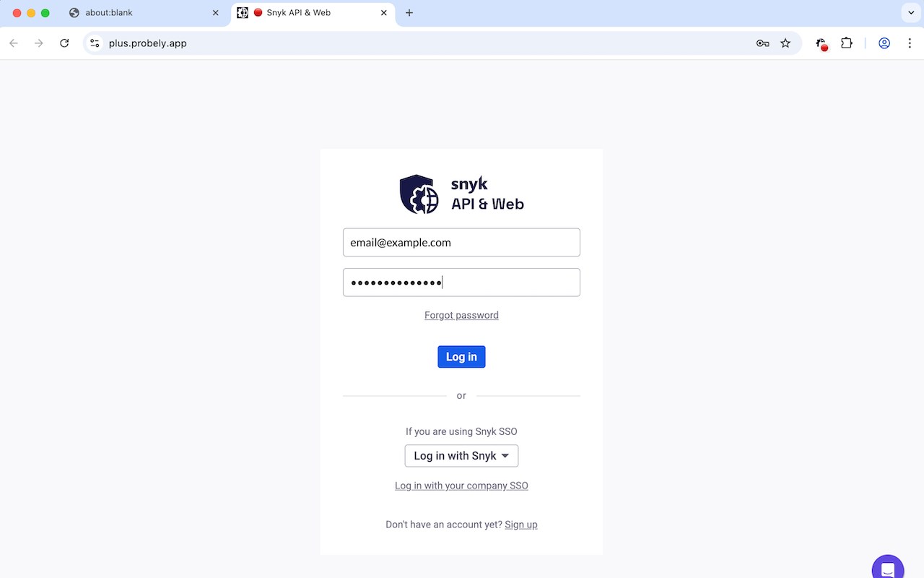Click the Snyk API & Web shield logo
This screenshot has height=578, width=924.
point(419,194)
